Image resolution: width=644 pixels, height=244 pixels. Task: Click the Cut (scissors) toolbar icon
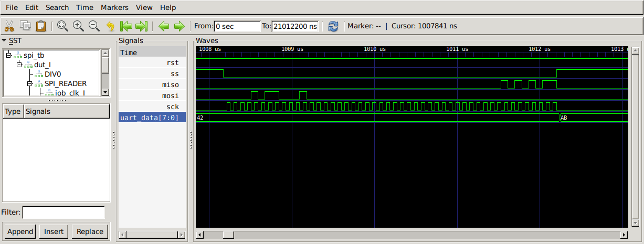click(9, 26)
